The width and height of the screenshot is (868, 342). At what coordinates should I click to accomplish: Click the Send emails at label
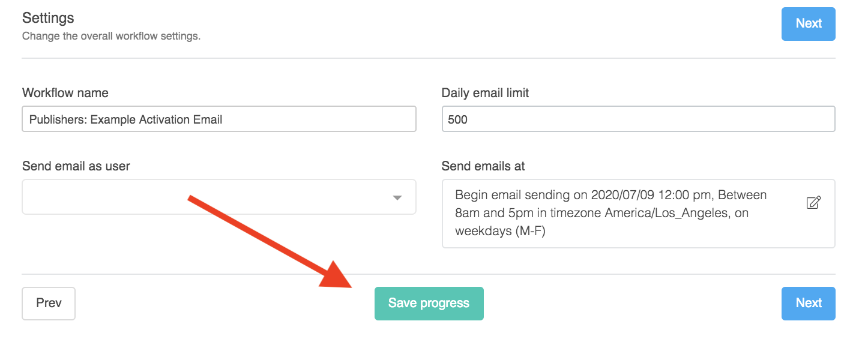pos(483,166)
